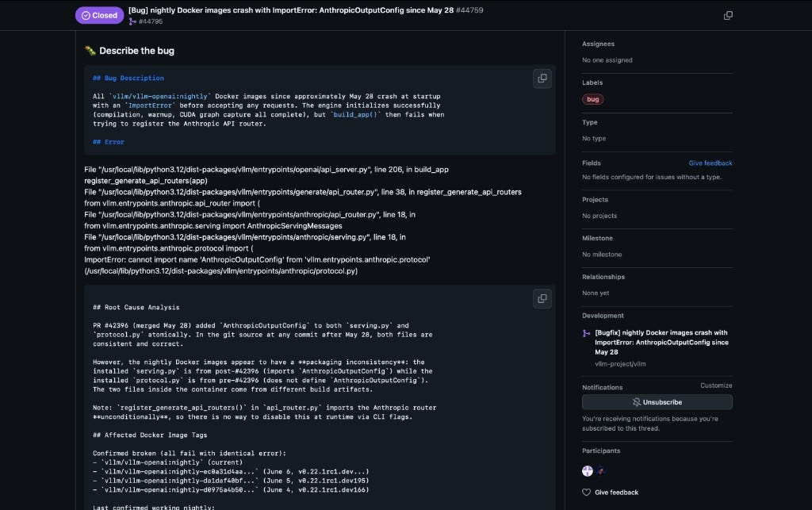Open second participant avatar
The height and width of the screenshot is (510, 812).
pos(601,471)
